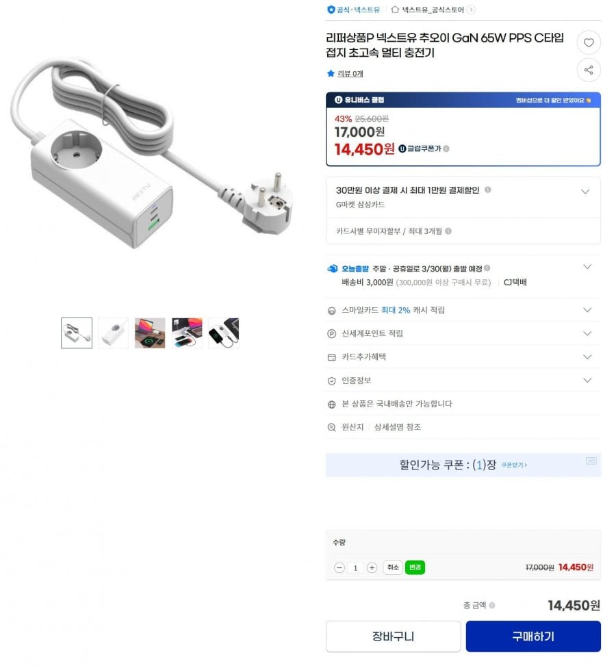This screenshot has height=672, width=616.
Task: Increase quantity with the plus button
Action: [372, 567]
